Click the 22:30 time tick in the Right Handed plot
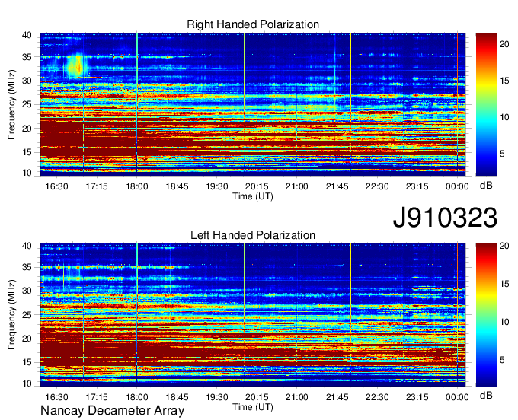This screenshot has height=420, width=518. click(x=377, y=186)
